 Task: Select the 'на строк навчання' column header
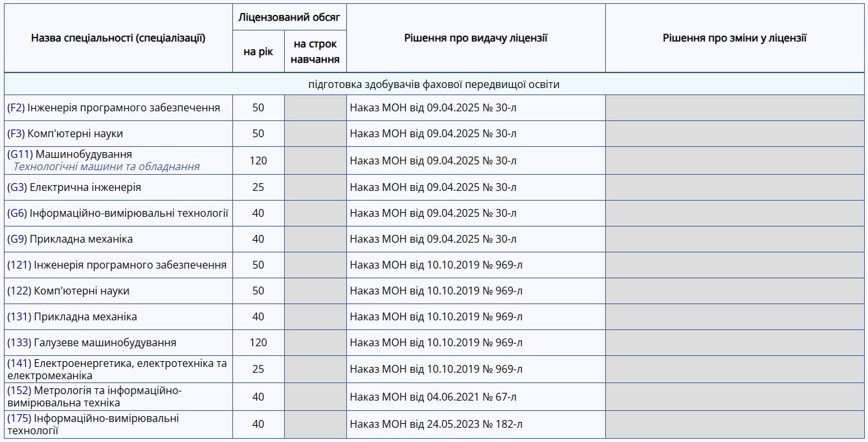tap(315, 51)
